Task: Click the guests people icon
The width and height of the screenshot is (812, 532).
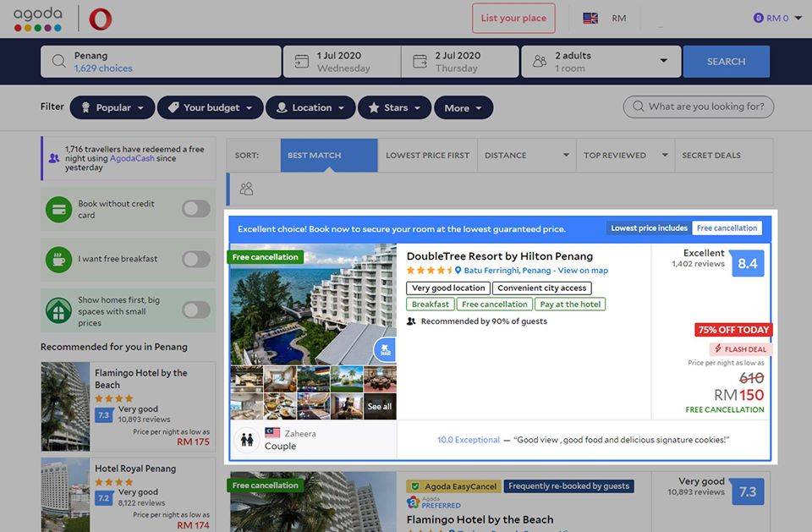Action: 539,62
